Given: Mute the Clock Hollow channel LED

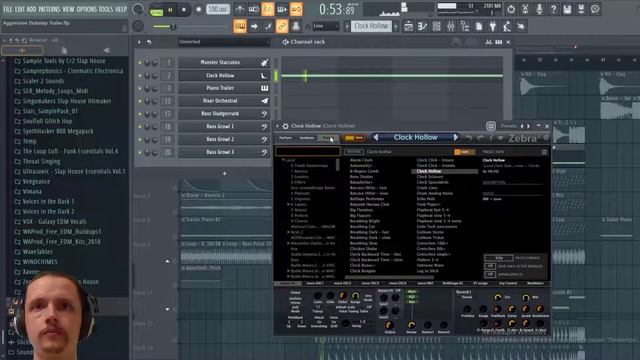Looking at the screenshot, I should (140, 76).
